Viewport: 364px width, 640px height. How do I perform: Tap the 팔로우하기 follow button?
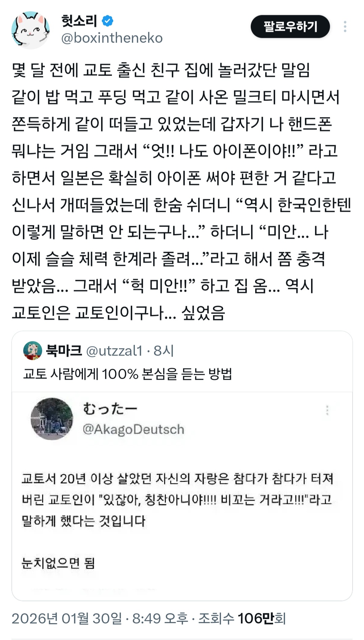click(290, 27)
